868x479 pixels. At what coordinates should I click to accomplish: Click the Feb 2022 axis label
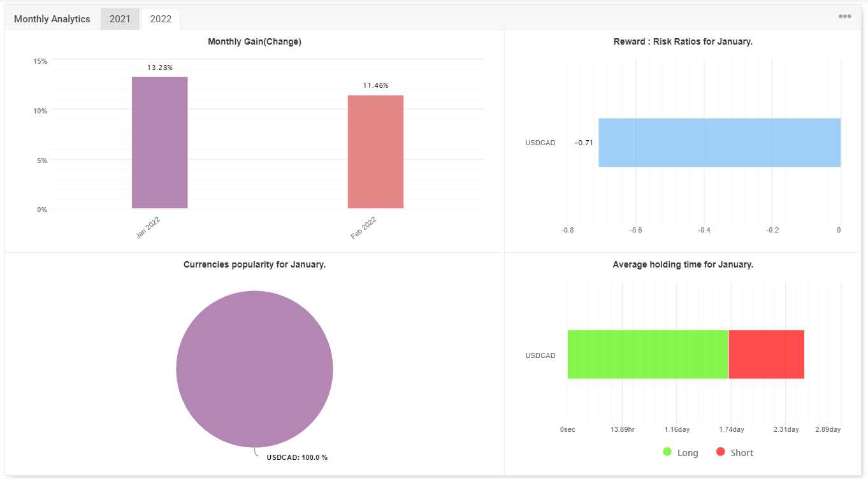(x=363, y=228)
